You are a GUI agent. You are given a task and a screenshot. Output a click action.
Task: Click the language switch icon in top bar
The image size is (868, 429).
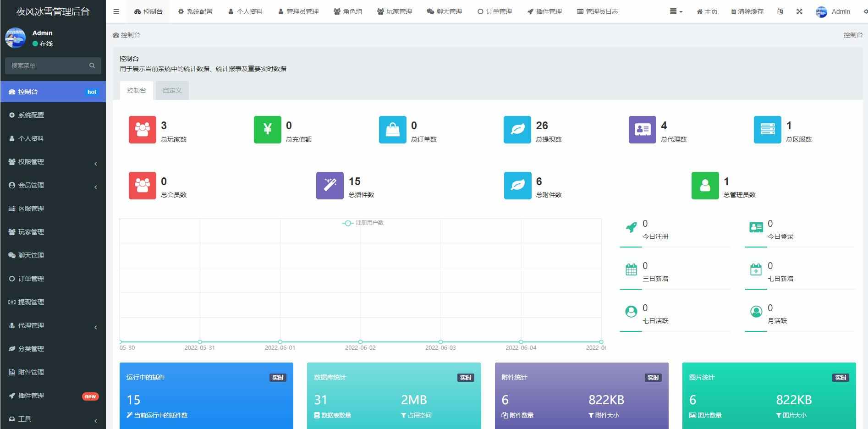[780, 11]
